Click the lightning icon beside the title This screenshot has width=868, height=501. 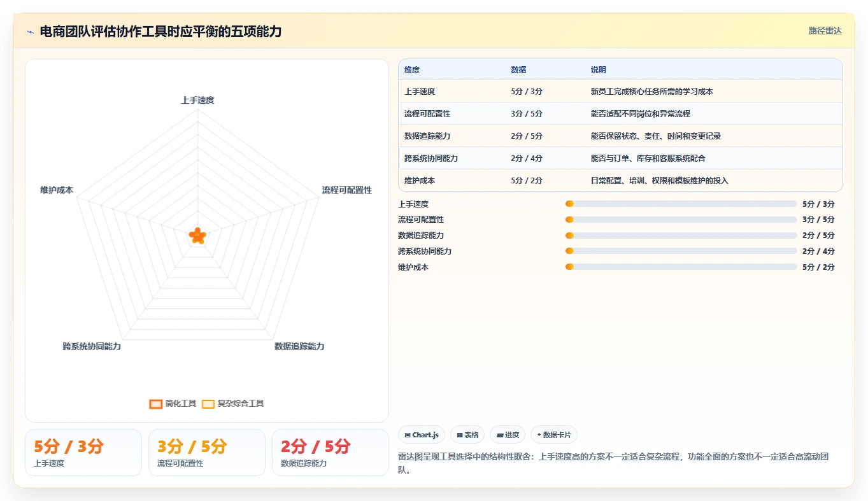(31, 32)
